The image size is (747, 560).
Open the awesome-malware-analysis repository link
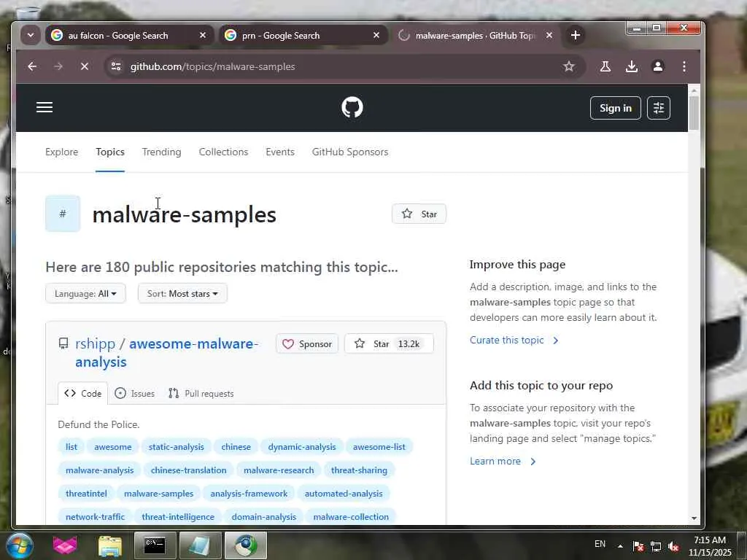[167, 352]
